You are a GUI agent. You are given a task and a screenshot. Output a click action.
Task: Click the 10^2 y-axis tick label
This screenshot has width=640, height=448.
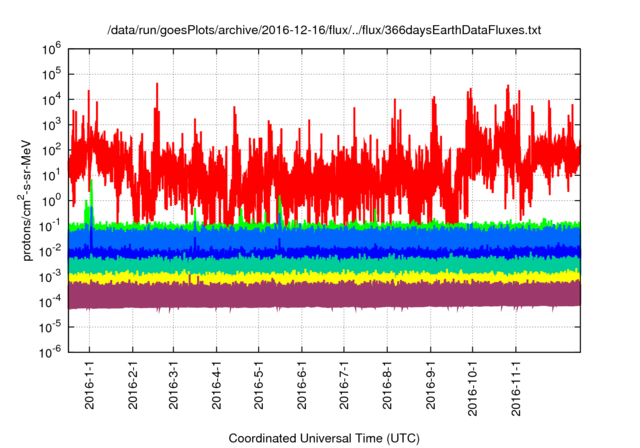click(51, 151)
